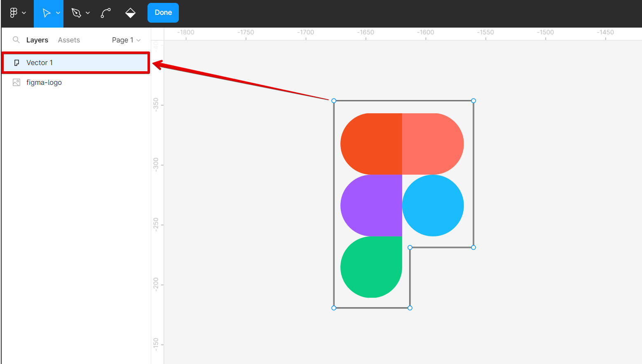The image size is (642, 364).
Task: Select the Move tool
Action: (46, 13)
